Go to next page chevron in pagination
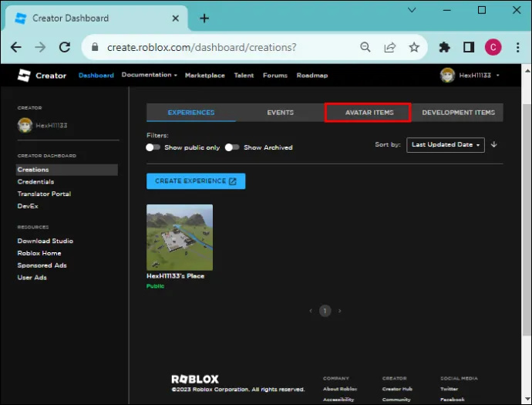The image size is (532, 405). [339, 311]
